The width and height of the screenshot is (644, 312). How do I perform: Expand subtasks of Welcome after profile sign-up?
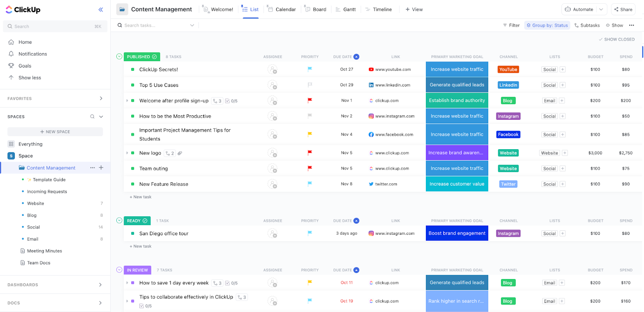click(x=127, y=101)
